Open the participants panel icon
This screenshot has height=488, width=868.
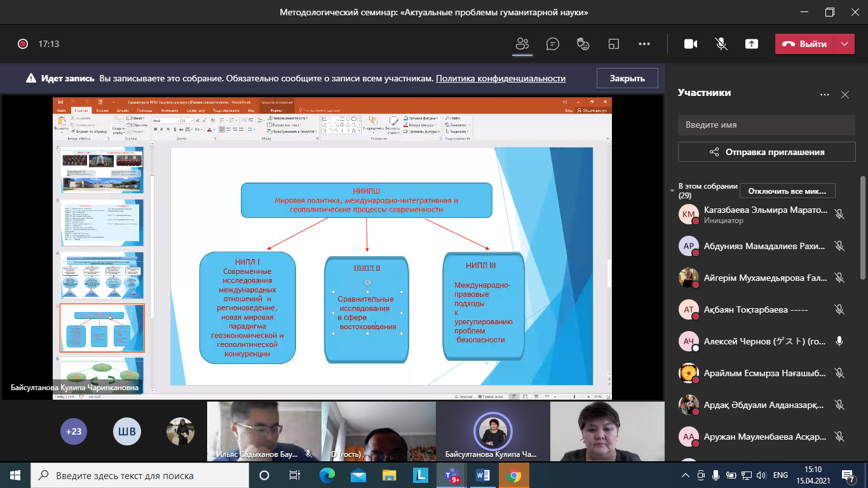tap(522, 44)
